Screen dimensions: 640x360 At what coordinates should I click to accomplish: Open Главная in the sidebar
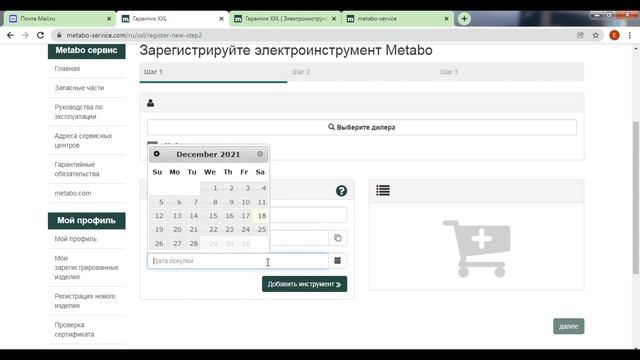click(67, 69)
